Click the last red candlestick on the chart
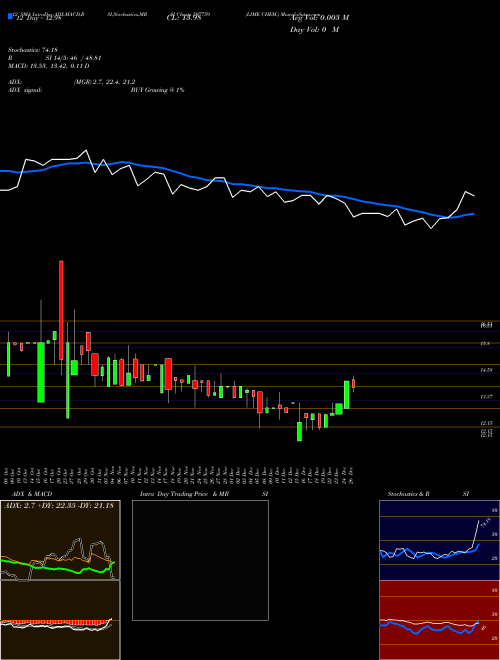The width and height of the screenshot is (500, 660). (x=354, y=383)
